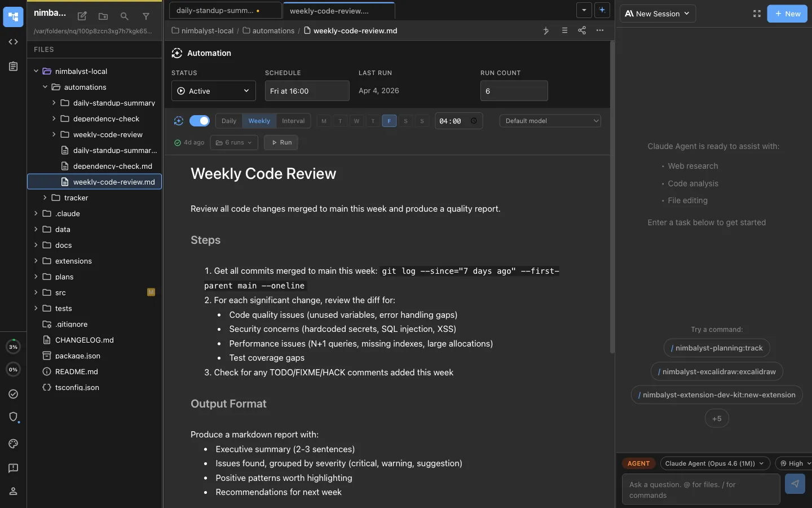Click the Run button to execute automation
The width and height of the screenshot is (812, 508).
(x=281, y=142)
